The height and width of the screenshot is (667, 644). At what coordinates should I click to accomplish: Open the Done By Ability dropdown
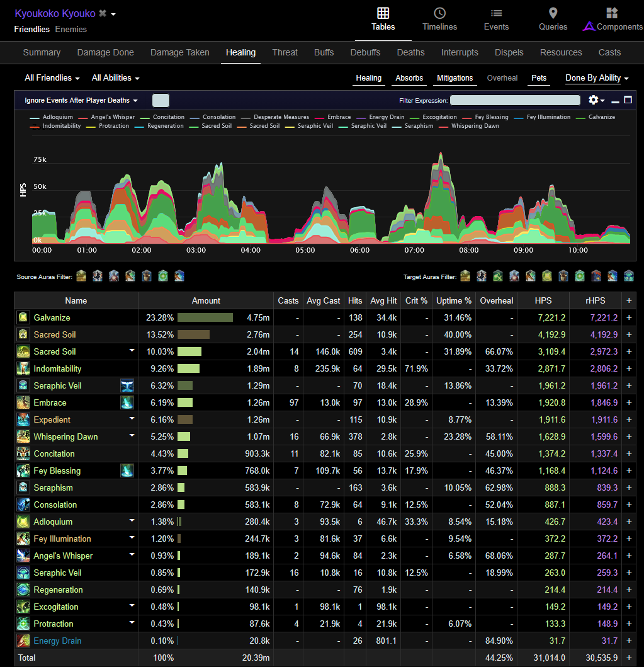click(x=597, y=78)
